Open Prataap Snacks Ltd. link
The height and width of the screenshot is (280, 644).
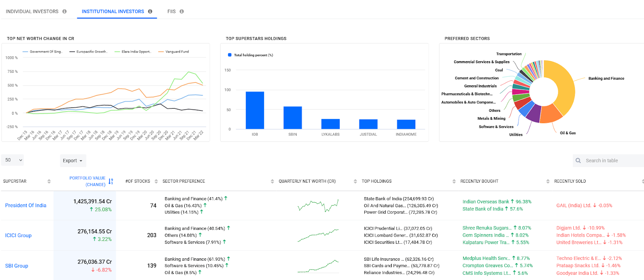(x=578, y=266)
